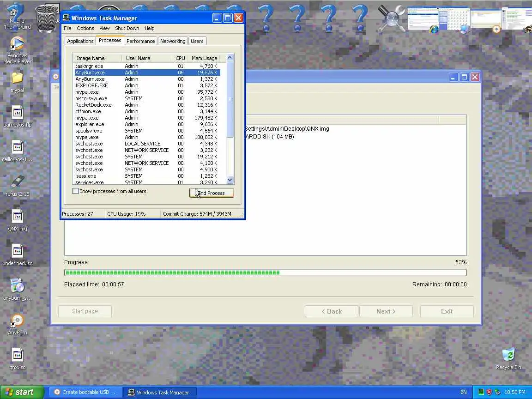
Task: Switch to the Users tab
Action: click(197, 41)
